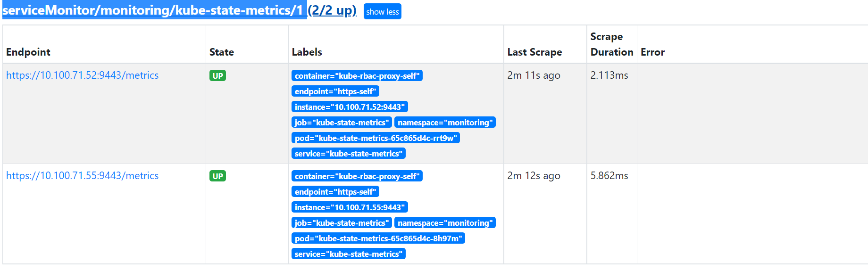Screen dimensions: 868x271
Task: Open https://10.100.71.52:9443/metrics endpoint link
Action: pyautogui.click(x=82, y=75)
